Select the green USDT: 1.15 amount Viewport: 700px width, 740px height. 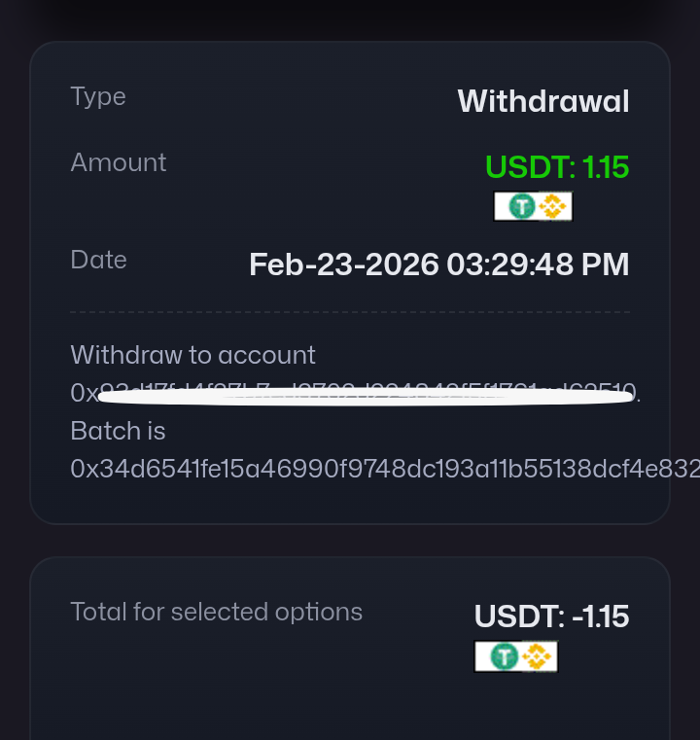[x=557, y=167]
